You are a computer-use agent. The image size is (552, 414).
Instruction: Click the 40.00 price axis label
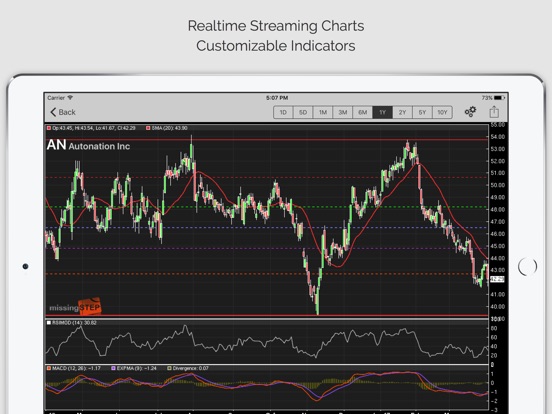click(x=497, y=307)
